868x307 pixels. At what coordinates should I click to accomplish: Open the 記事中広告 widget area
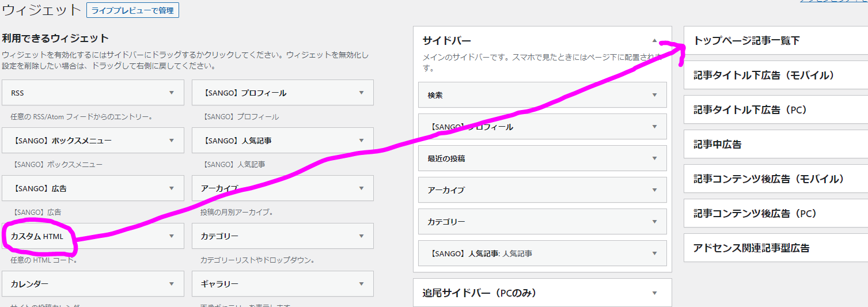coord(776,145)
